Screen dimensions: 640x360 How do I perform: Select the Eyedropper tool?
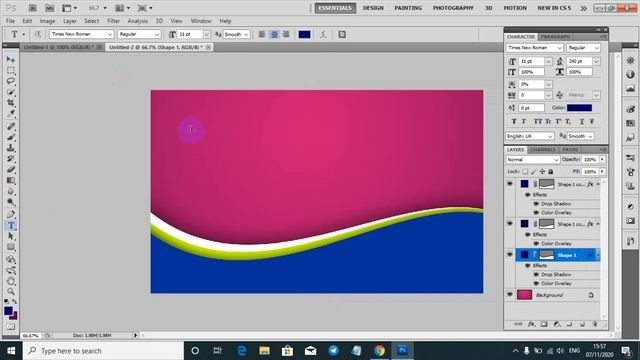coord(11,113)
